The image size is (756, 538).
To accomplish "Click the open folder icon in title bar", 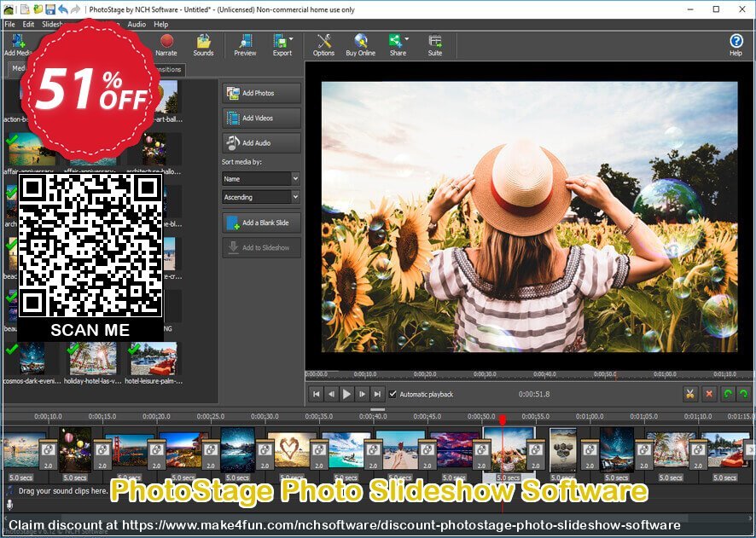I will [38, 9].
